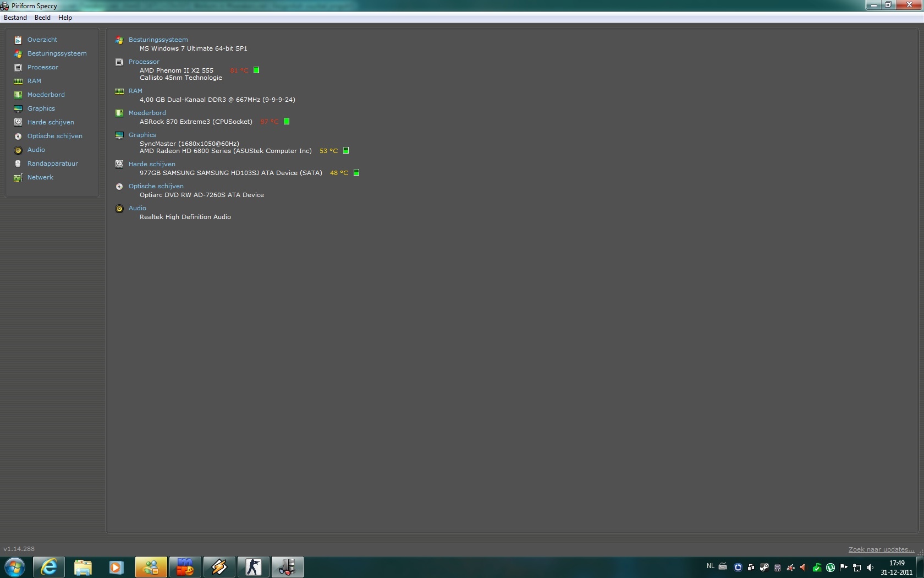Open the Windows Start menu
The image size is (924, 578).
click(x=15, y=567)
